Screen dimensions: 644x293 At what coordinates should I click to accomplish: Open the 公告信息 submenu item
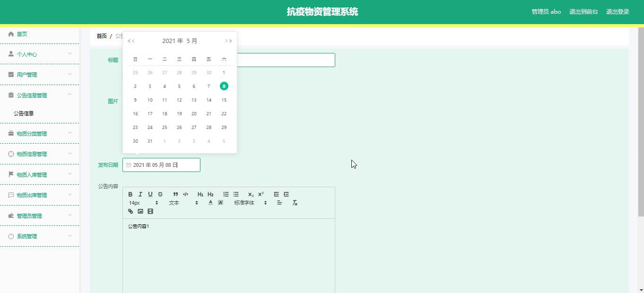point(24,113)
